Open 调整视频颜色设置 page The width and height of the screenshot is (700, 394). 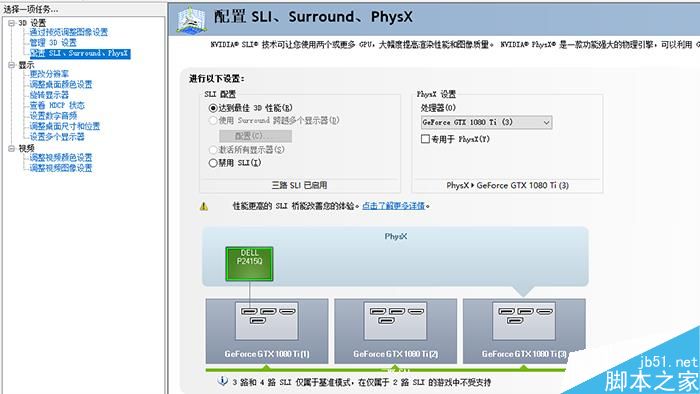pyautogui.click(x=61, y=158)
